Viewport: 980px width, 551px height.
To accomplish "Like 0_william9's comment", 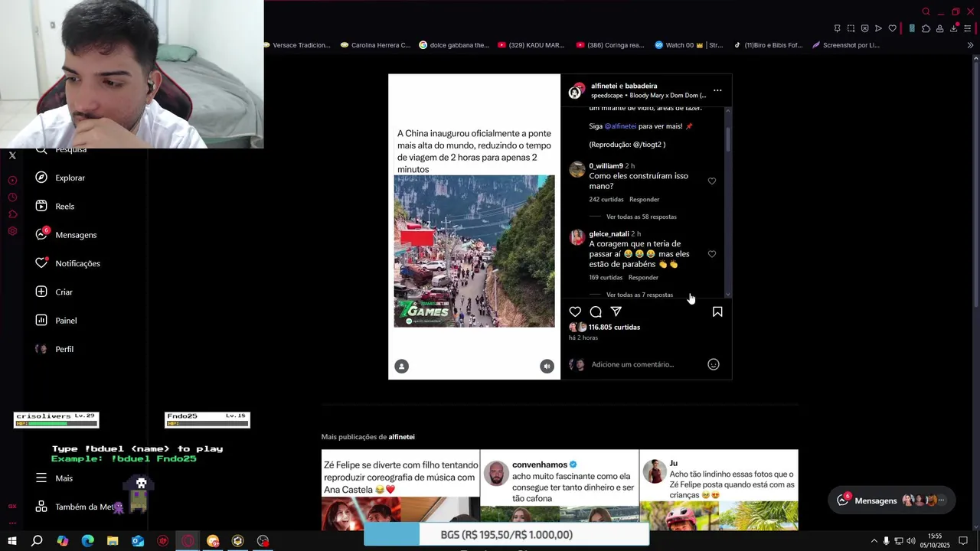I will pyautogui.click(x=712, y=181).
